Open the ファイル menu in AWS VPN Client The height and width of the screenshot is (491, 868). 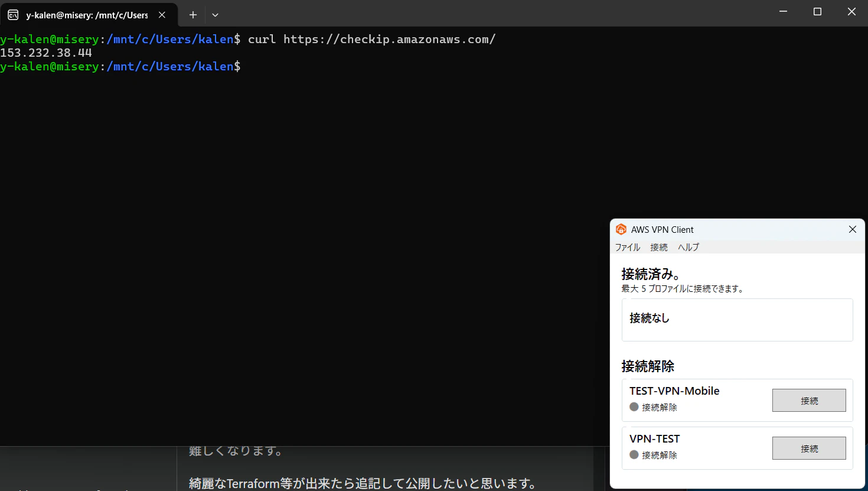[x=628, y=247]
